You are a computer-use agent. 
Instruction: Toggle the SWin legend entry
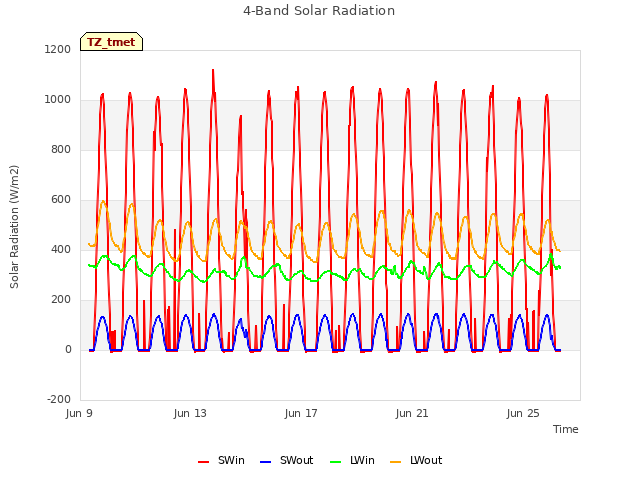click(221, 460)
